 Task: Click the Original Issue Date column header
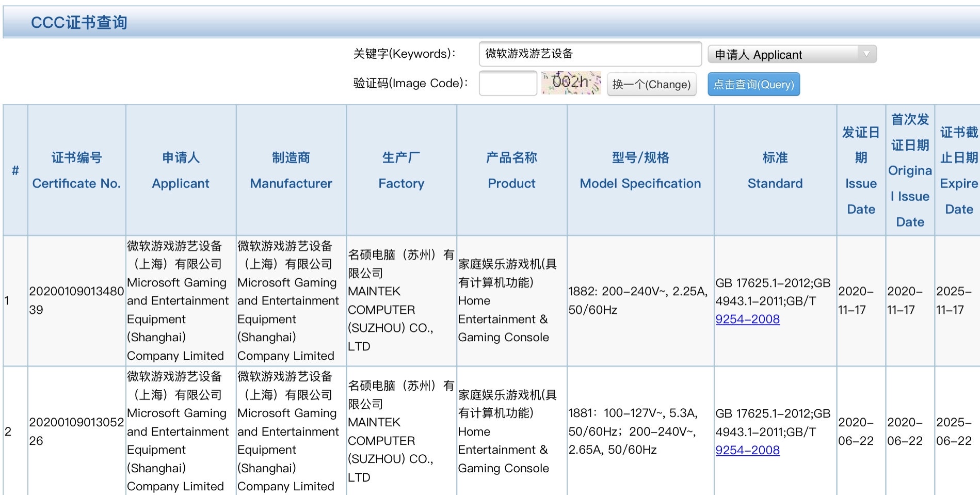point(910,170)
